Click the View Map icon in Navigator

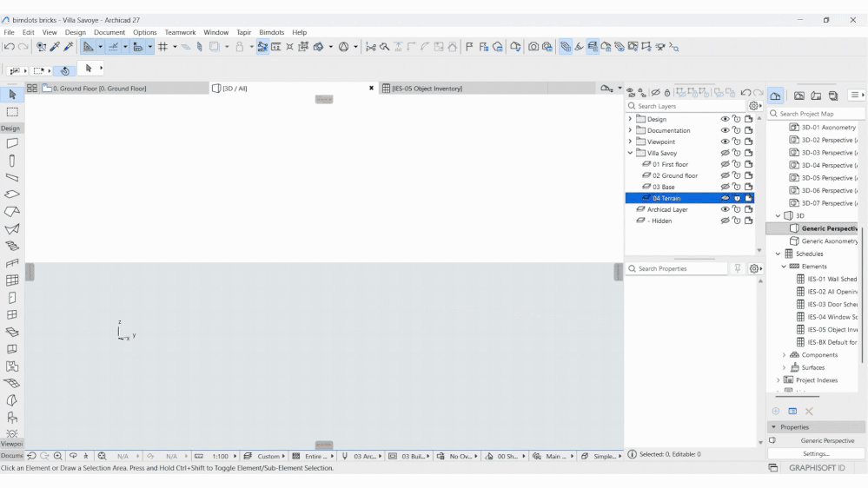[x=798, y=96]
